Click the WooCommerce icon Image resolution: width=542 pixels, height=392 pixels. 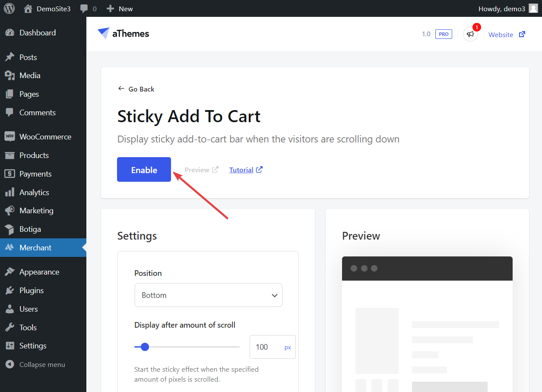point(10,137)
